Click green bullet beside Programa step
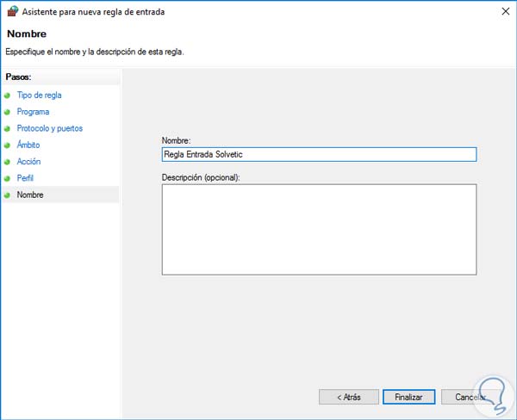 [x=7, y=112]
